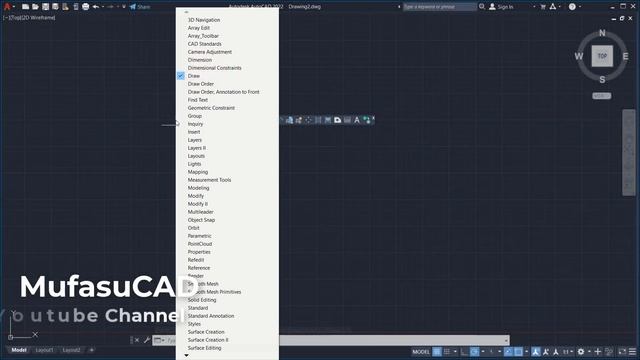
Task: Click the Redo arrow icon
Action: (110, 7)
